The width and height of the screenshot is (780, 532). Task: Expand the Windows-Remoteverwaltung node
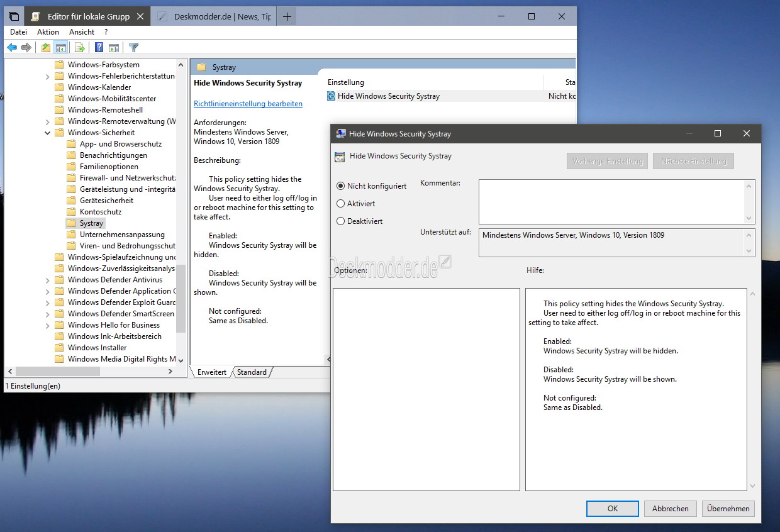pos(48,121)
